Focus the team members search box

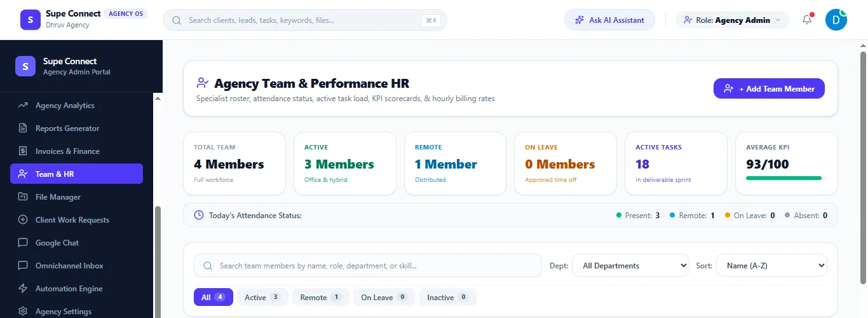point(368,266)
